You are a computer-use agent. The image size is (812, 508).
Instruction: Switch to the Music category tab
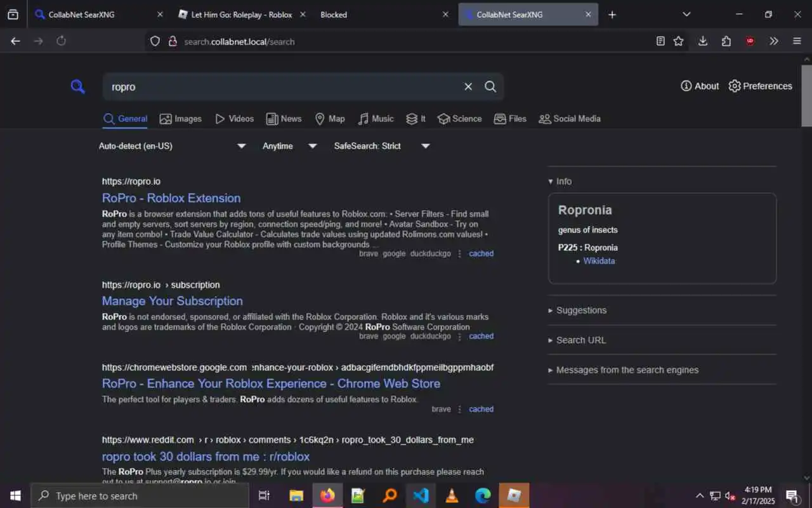coord(376,119)
